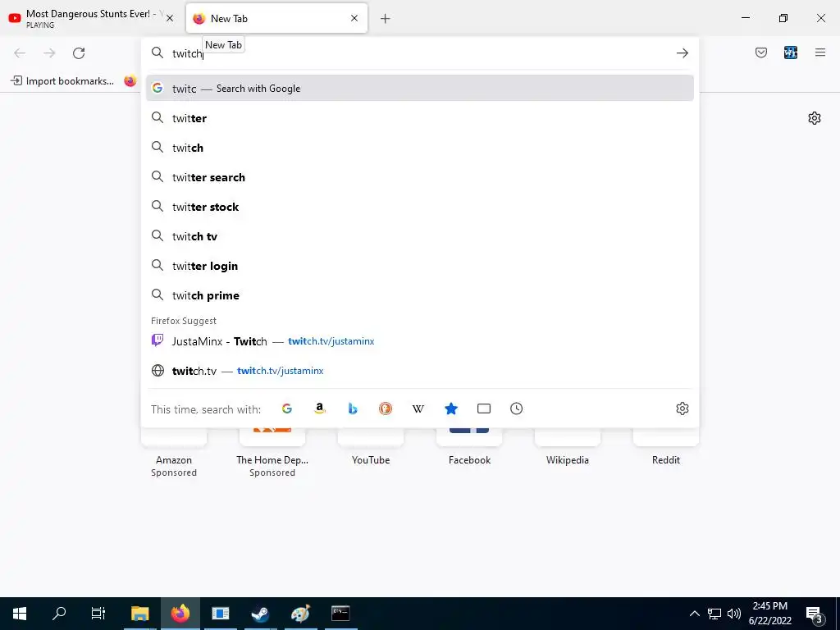Search open tabs using the tabs icon

tap(484, 409)
